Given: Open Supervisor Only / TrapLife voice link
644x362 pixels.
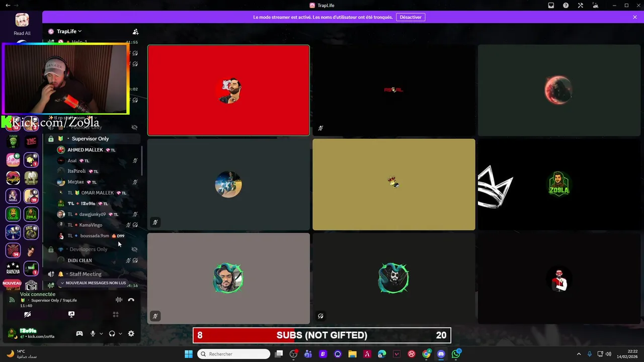Looking at the screenshot, I should point(54,300).
